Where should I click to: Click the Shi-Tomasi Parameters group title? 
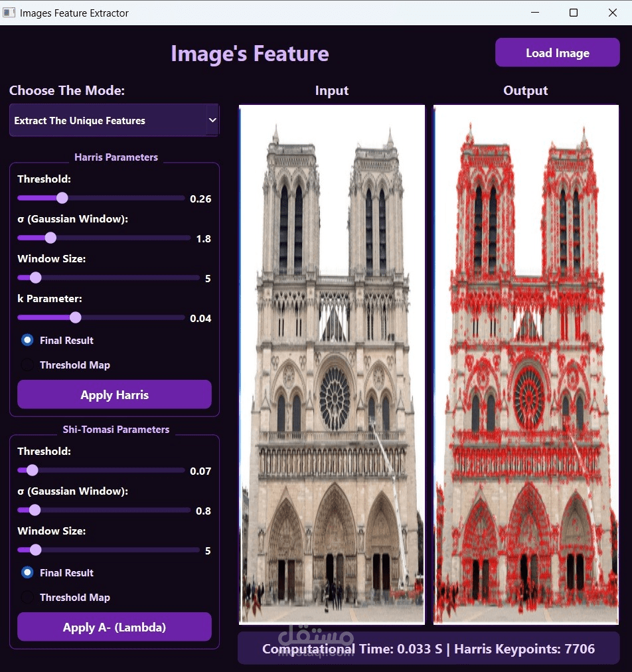click(116, 430)
